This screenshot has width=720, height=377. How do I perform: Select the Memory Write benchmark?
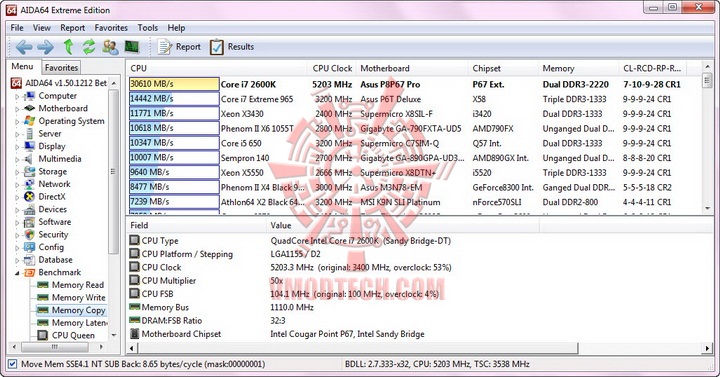point(79,298)
